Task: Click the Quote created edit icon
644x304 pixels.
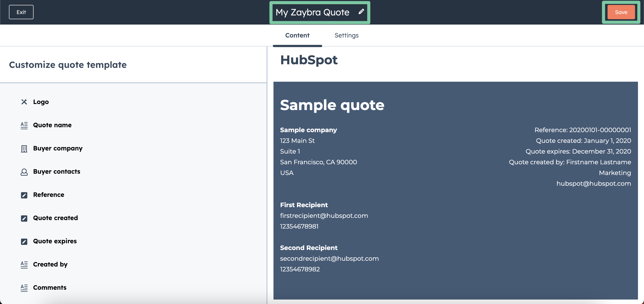Action: pyautogui.click(x=24, y=218)
